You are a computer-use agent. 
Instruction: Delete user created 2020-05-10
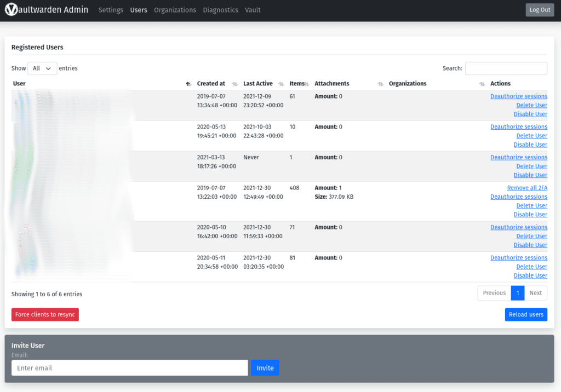click(531, 236)
